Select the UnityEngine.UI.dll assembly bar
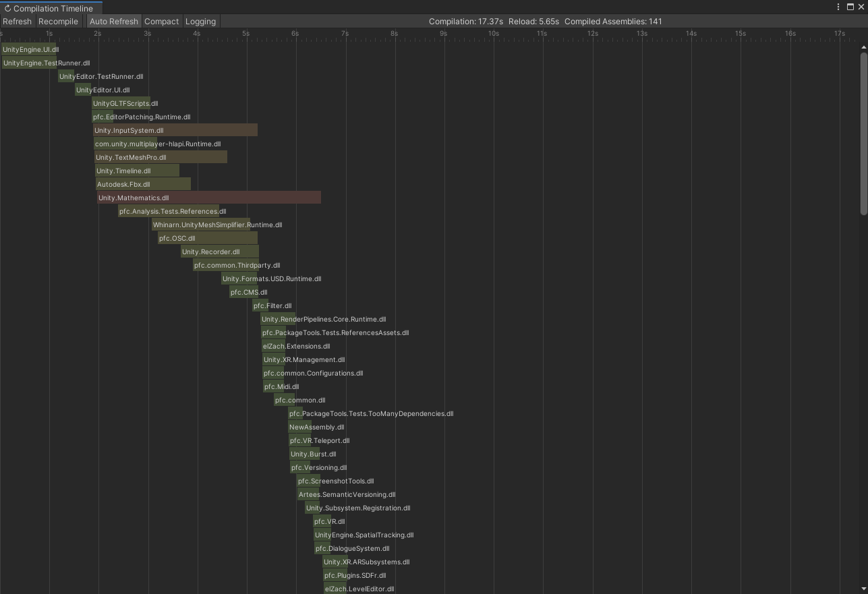 [x=28, y=49]
